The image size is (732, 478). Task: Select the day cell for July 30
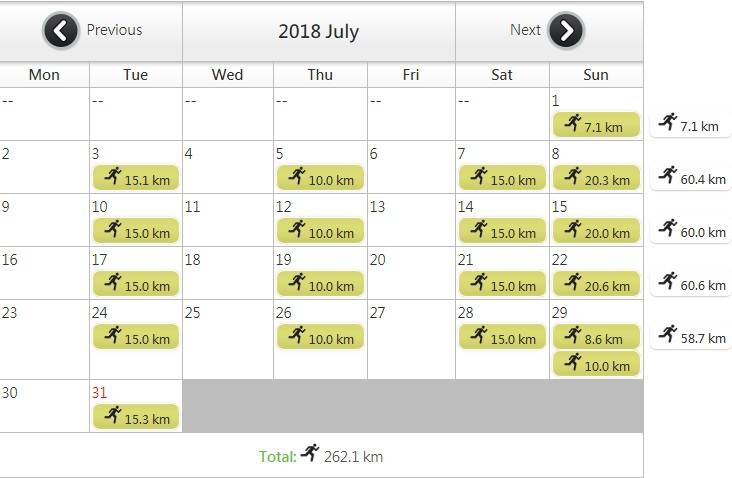pyautogui.click(x=44, y=406)
